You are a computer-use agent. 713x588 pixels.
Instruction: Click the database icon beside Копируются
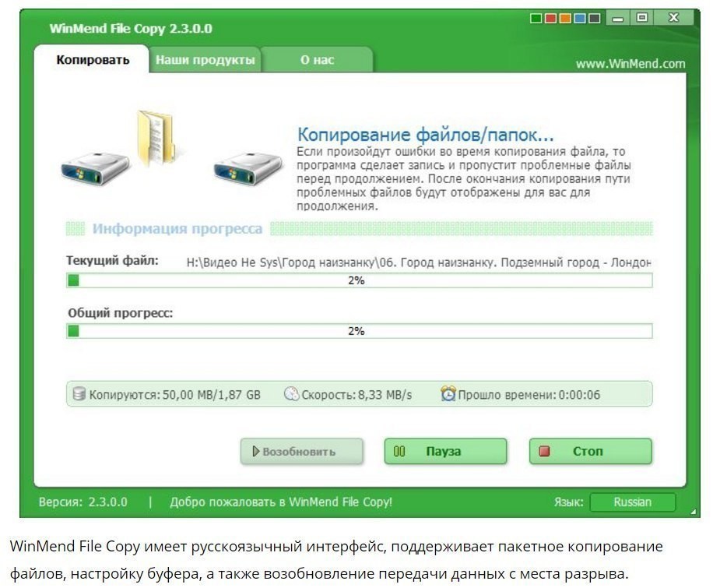tap(79, 395)
